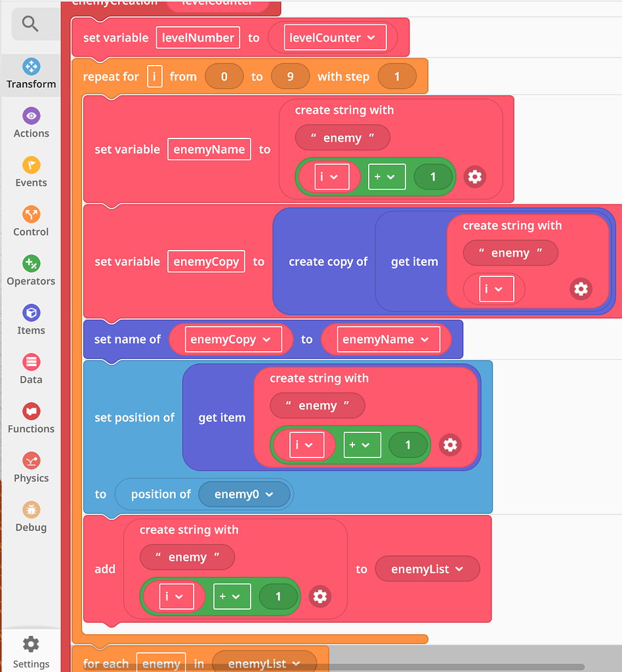This screenshot has height=672, width=622.
Task: Open the Operators block category
Action: coord(30,271)
